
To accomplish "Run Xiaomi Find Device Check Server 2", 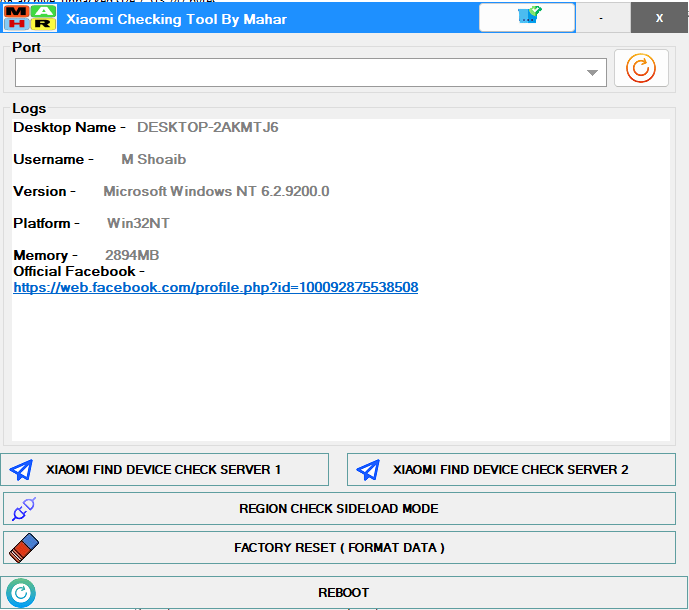I will pos(511,469).
